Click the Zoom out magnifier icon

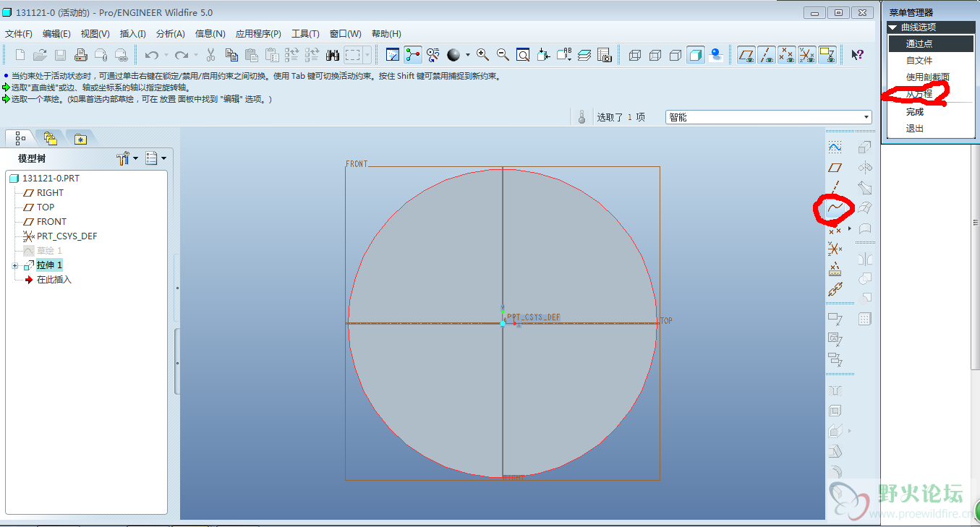[x=503, y=55]
